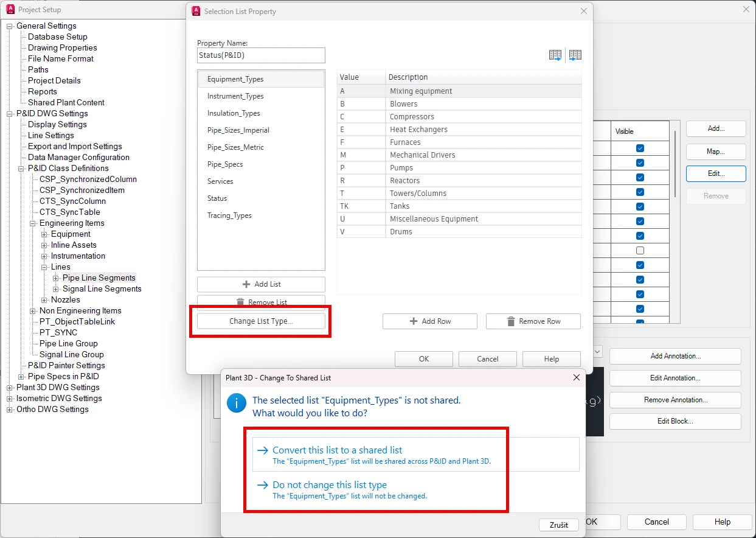Select Tracing_Types in the selection lists
The width and height of the screenshot is (756, 538).
[x=229, y=215]
